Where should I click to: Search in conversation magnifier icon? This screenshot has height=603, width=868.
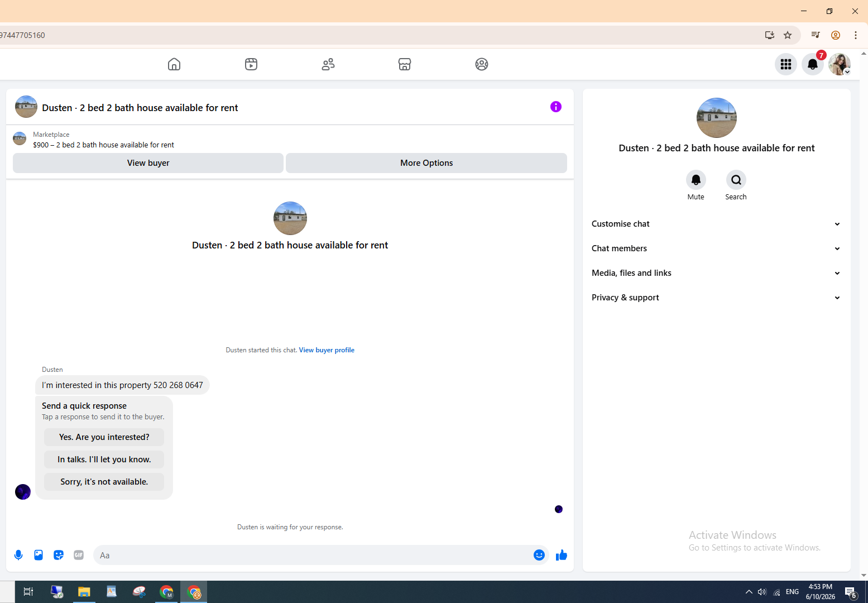click(736, 180)
